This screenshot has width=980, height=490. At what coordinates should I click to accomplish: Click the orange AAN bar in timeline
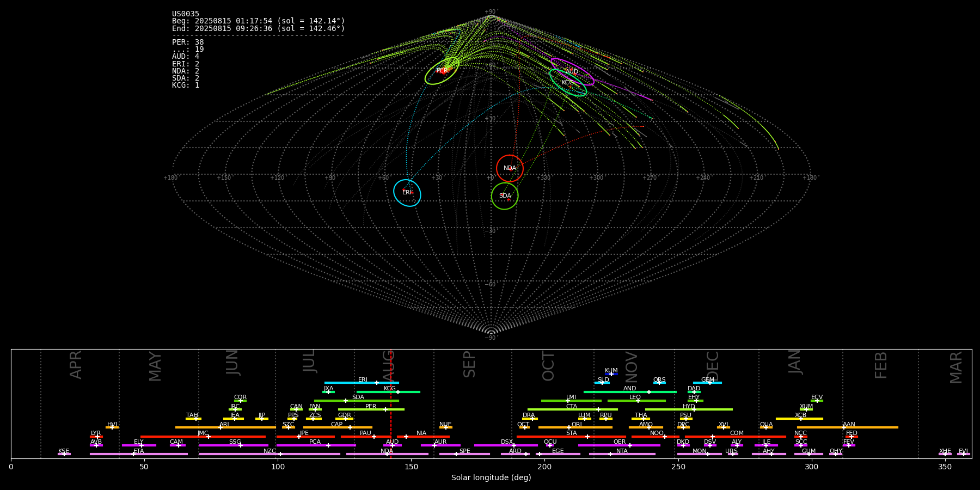pos(848,427)
